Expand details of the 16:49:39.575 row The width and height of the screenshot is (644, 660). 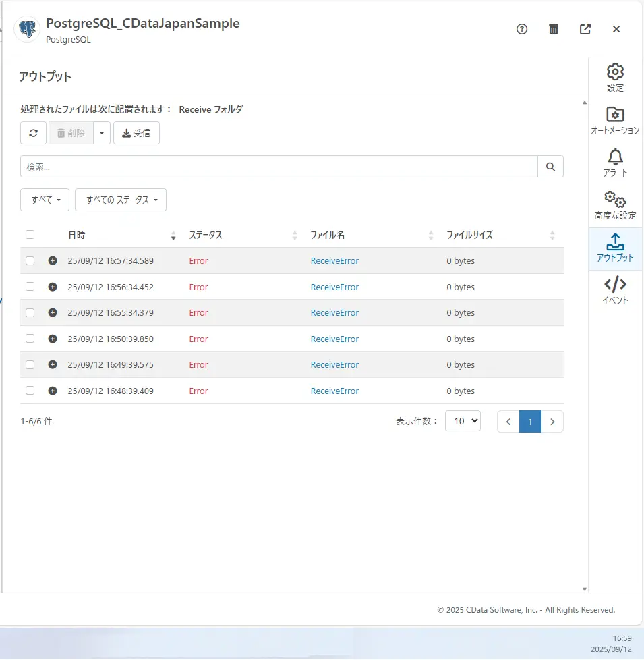tap(53, 364)
